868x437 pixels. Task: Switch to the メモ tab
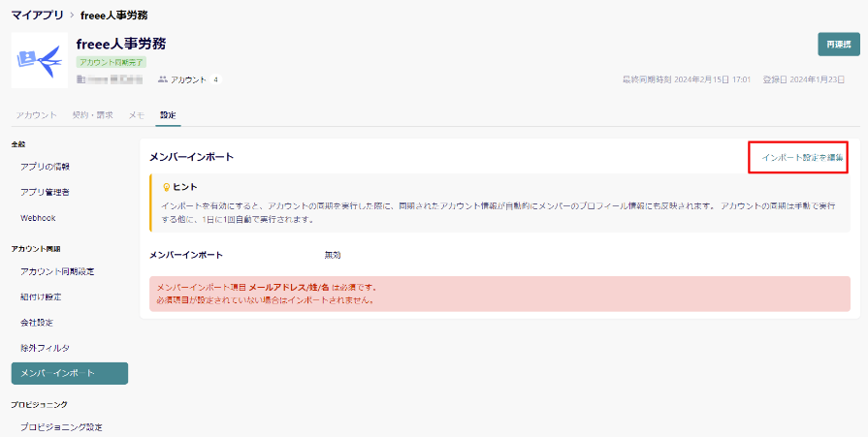pyautogui.click(x=137, y=115)
